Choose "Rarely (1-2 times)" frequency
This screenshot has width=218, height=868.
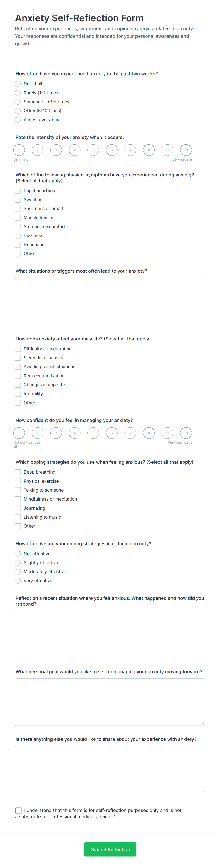point(18,93)
